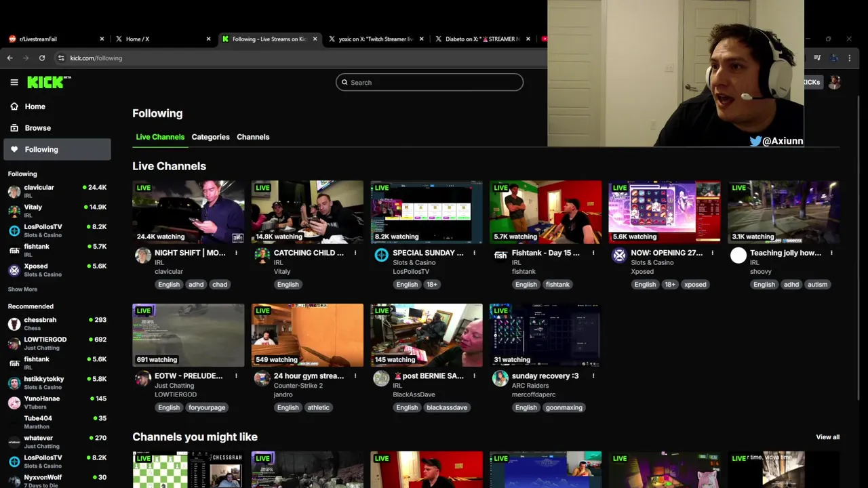Open options menu for Teaching jolly how
Screen dimensions: 868x488
pyautogui.click(x=831, y=253)
